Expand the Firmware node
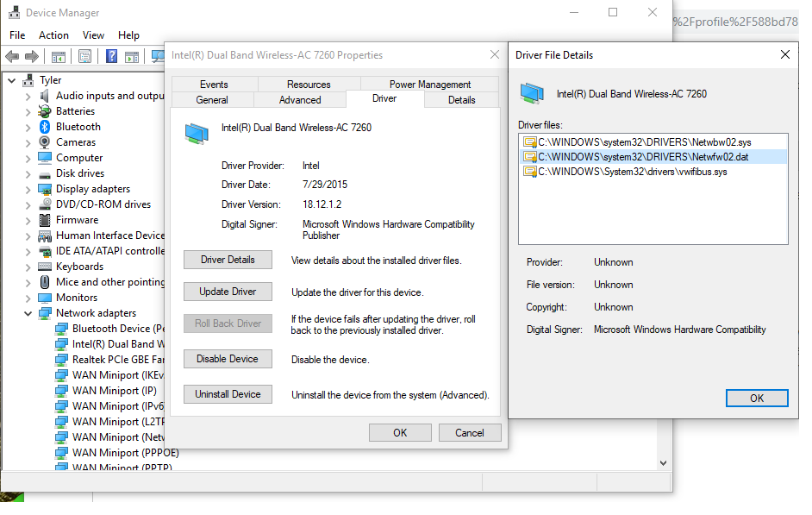812x515 pixels. 28,221
